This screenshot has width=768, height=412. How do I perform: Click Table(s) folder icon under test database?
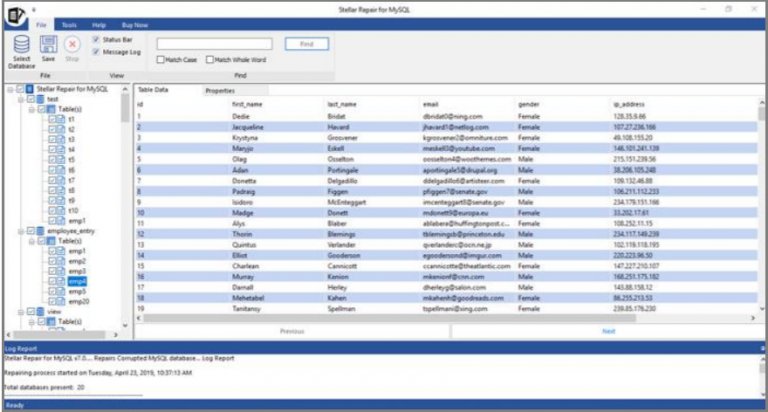51,109
